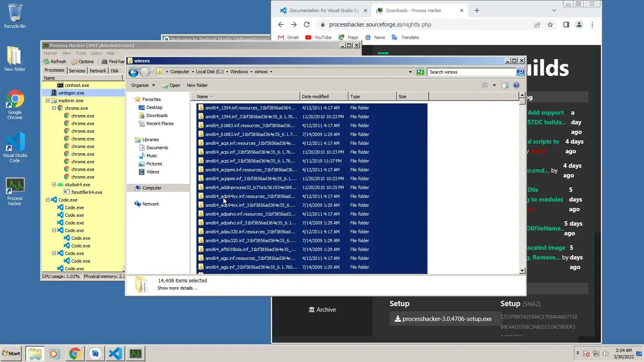This screenshot has height=362, width=644.
Task: Go back in the Chrome browser
Action: (281, 25)
